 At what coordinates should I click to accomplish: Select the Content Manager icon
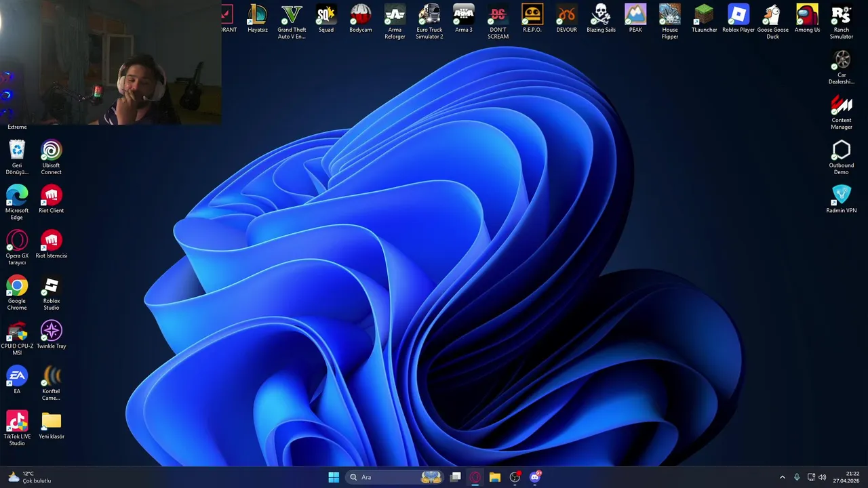pos(841,112)
